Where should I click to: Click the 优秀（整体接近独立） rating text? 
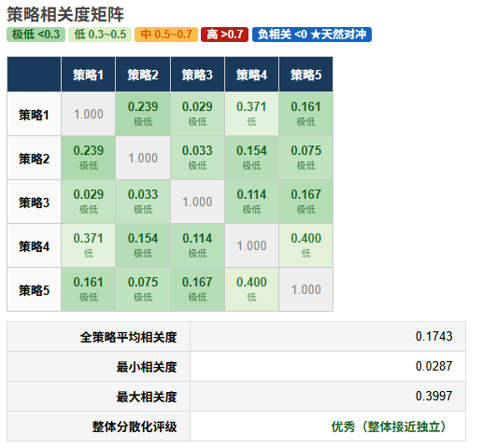click(x=390, y=427)
